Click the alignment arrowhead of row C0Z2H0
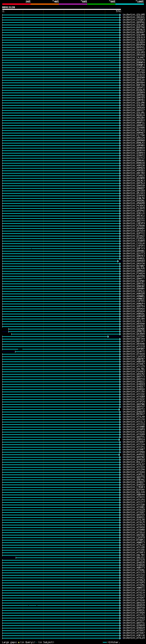This screenshot has height=644, width=146. point(108,337)
